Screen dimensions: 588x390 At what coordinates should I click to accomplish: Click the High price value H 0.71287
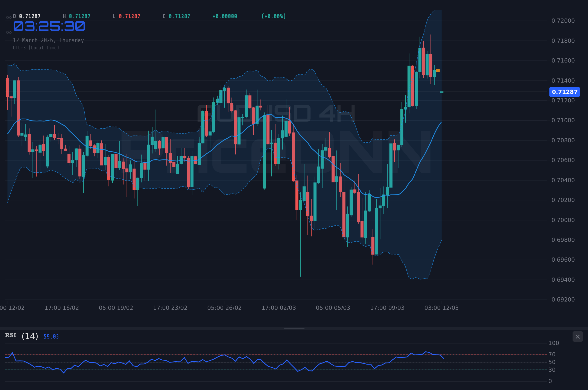(76, 16)
